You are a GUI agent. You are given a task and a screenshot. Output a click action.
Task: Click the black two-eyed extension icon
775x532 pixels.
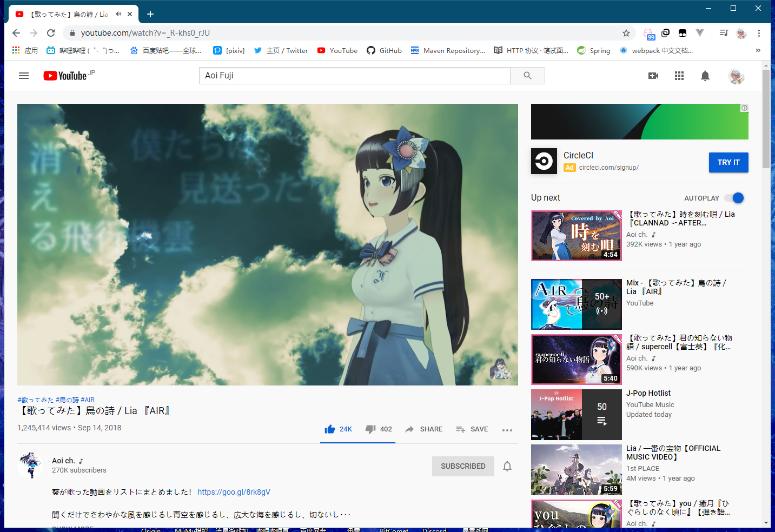point(683,33)
